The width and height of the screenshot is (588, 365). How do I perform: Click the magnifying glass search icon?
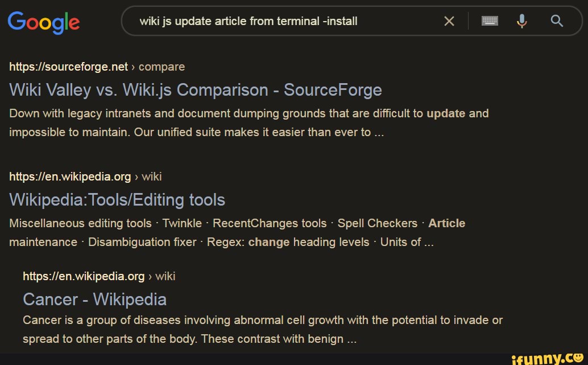pyautogui.click(x=557, y=22)
